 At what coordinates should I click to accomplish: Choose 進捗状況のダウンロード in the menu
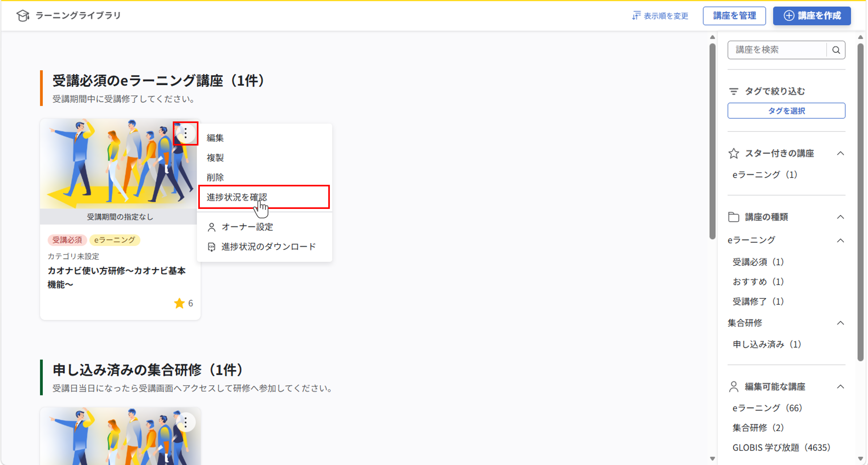click(x=265, y=247)
